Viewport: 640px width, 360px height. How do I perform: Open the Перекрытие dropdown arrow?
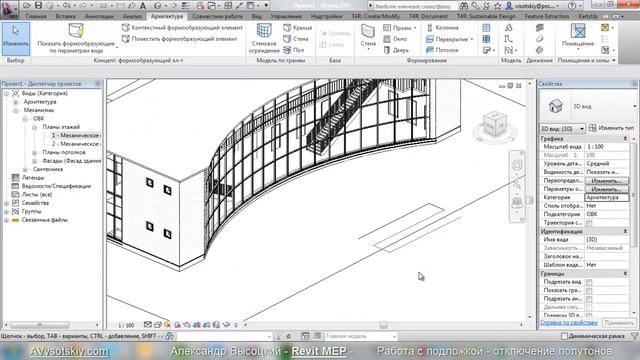[472, 39]
